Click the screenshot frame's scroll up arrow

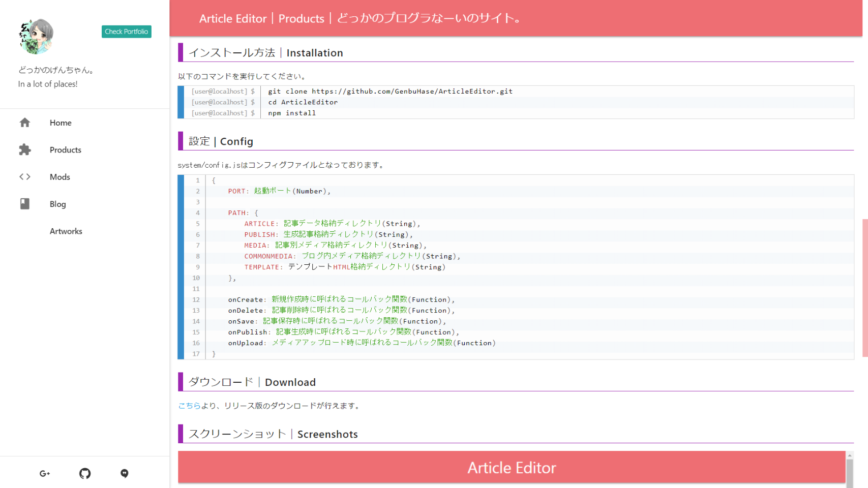(850, 455)
